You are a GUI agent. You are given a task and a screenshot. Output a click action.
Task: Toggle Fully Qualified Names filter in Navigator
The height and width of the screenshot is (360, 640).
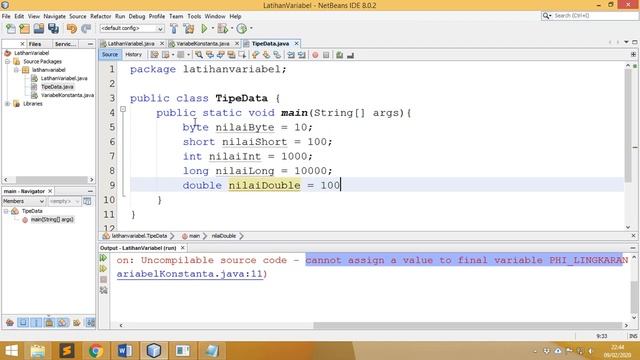76,322
